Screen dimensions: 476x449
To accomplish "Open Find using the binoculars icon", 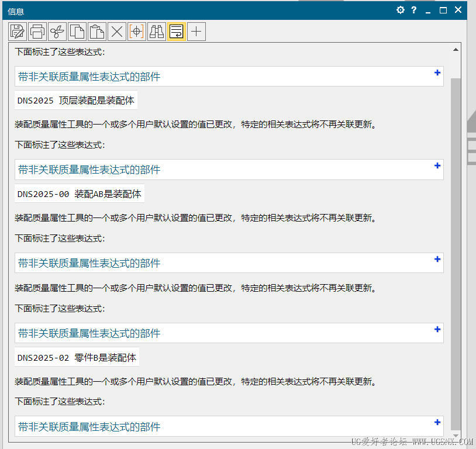I will pyautogui.click(x=156, y=31).
